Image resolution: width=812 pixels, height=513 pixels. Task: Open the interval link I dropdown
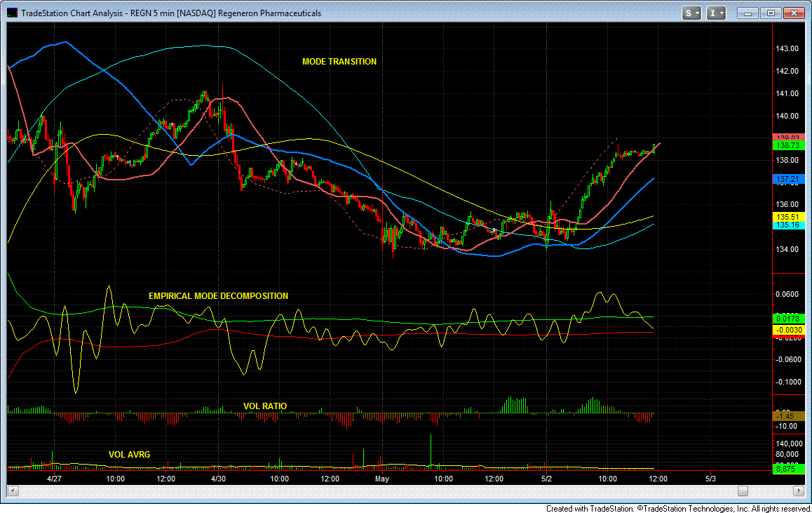716,13
